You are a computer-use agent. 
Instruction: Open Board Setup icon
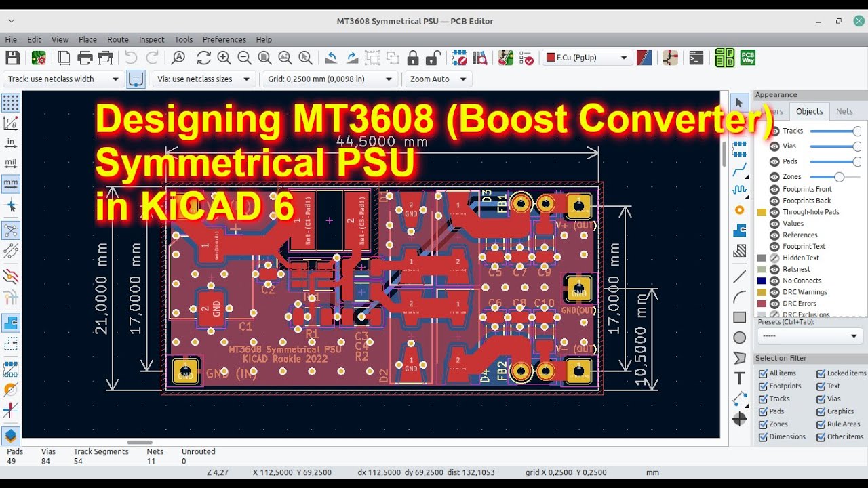(x=39, y=58)
